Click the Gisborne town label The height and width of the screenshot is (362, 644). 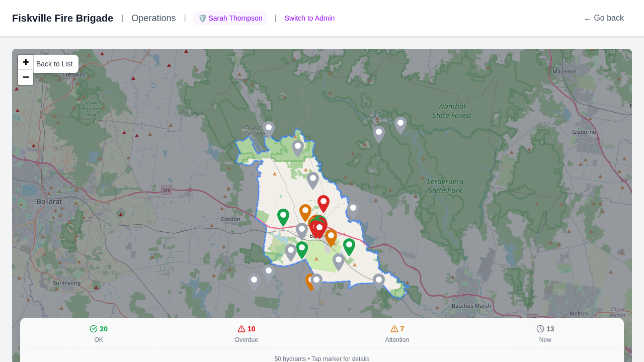coord(584,132)
